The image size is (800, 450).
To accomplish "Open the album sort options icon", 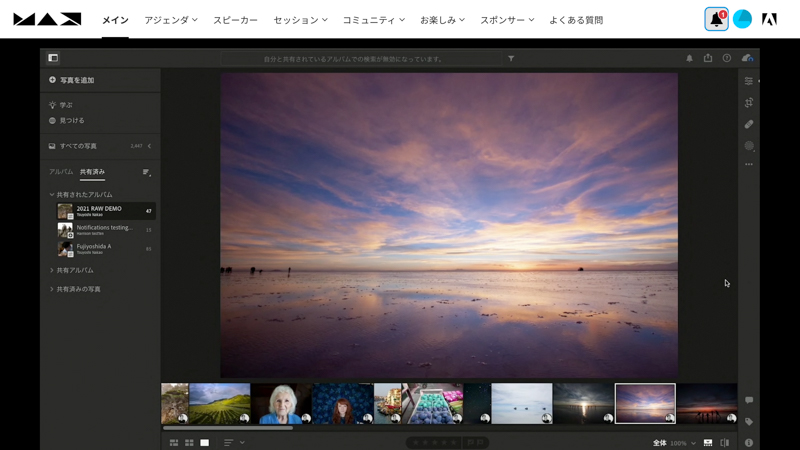I will pos(146,172).
